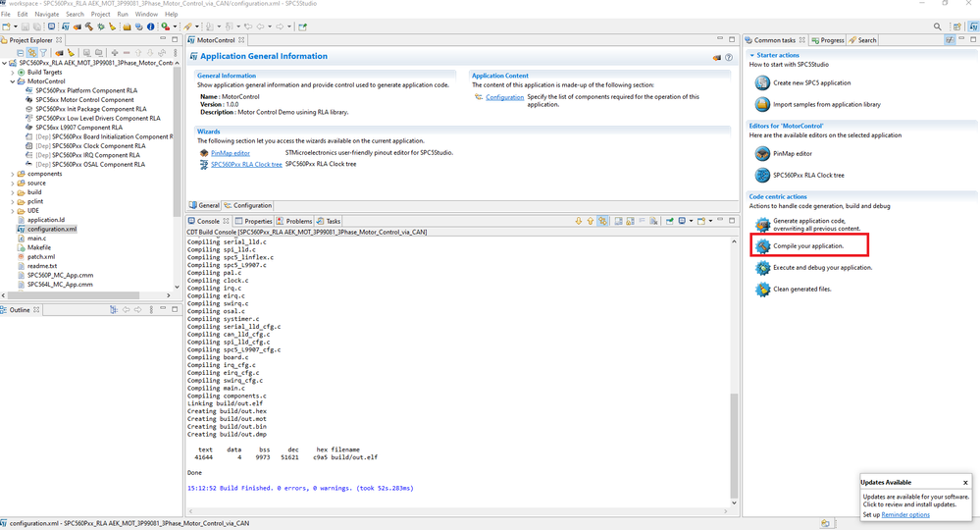Viewport: 980px width, 530px height.
Task: Open the Navigate menu
Action: tap(46, 14)
